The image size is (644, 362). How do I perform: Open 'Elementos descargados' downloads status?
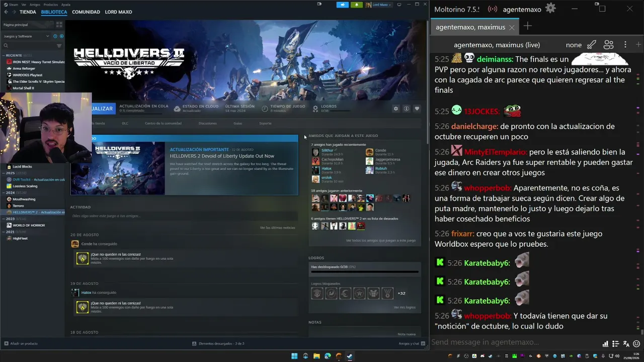pyautogui.click(x=218, y=343)
